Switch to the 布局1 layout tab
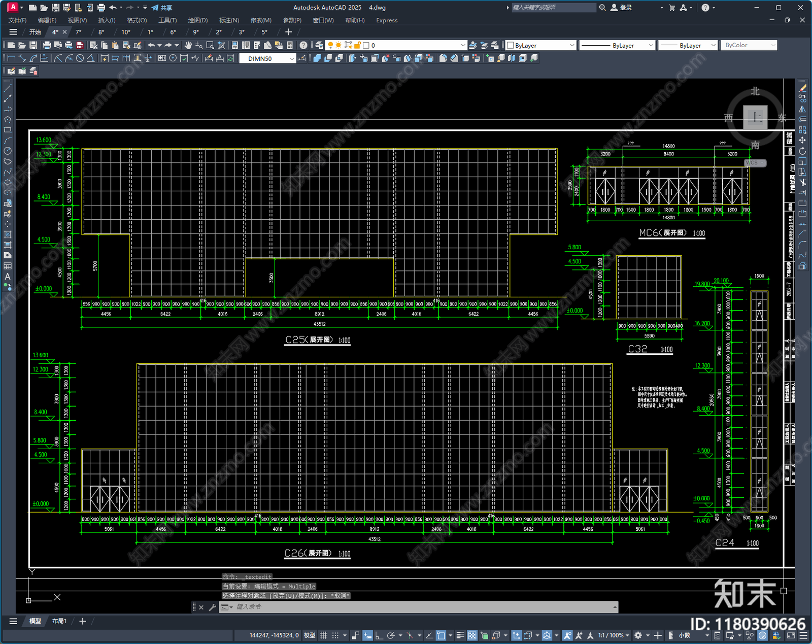Screen dimensions: 812x644 (59, 621)
